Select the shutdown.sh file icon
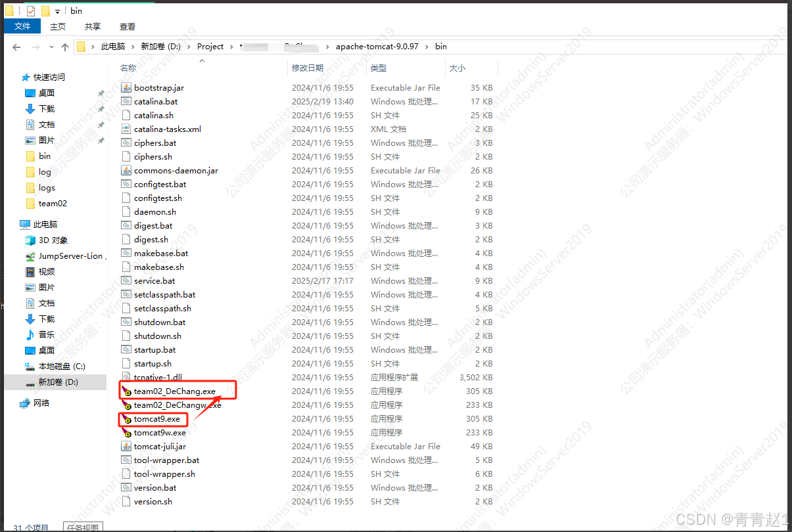 127,336
